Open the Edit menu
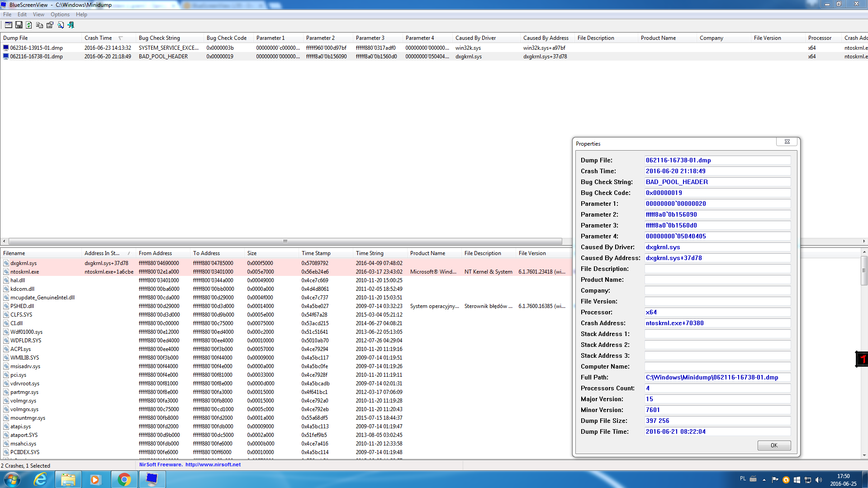 22,14
